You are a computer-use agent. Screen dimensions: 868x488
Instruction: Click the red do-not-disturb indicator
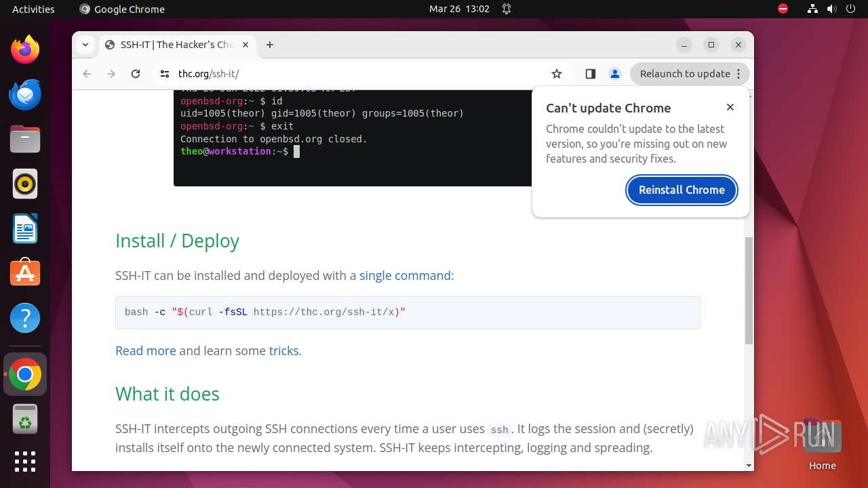coord(783,9)
